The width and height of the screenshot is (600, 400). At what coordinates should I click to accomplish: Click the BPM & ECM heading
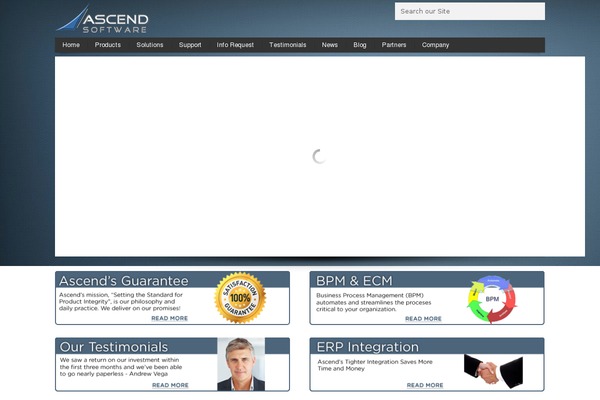tap(354, 281)
